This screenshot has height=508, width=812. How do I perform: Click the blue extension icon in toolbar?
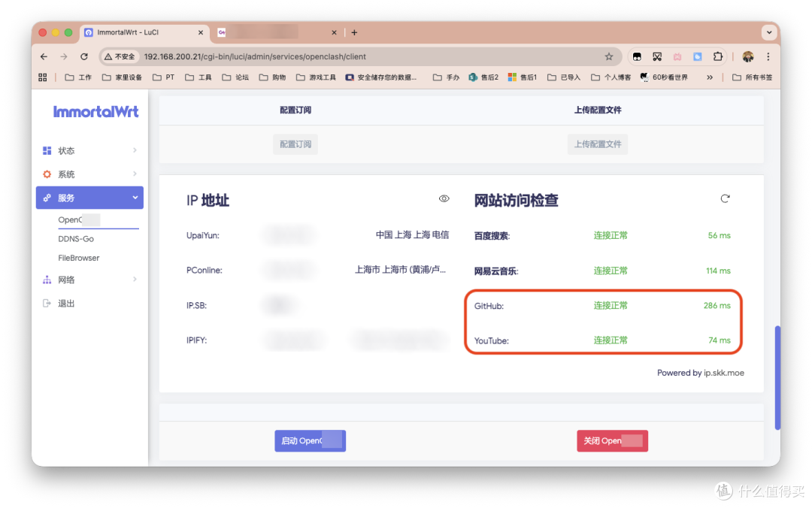(x=698, y=56)
